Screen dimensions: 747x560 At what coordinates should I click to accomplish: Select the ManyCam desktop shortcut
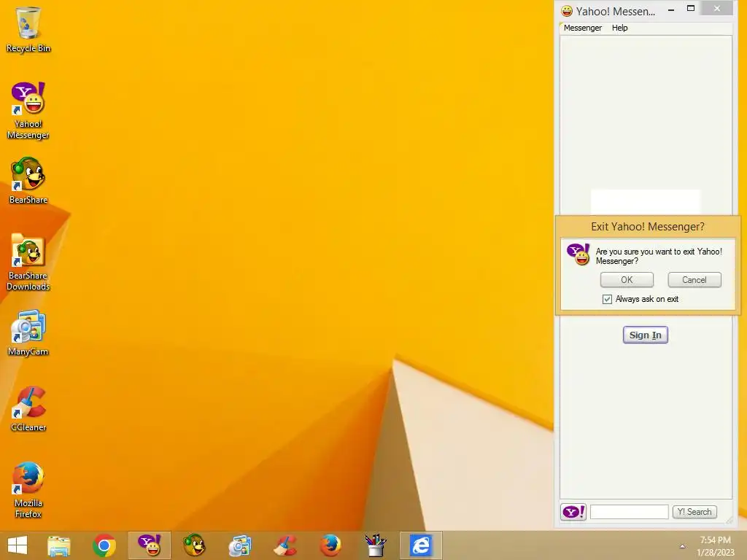pyautogui.click(x=28, y=332)
